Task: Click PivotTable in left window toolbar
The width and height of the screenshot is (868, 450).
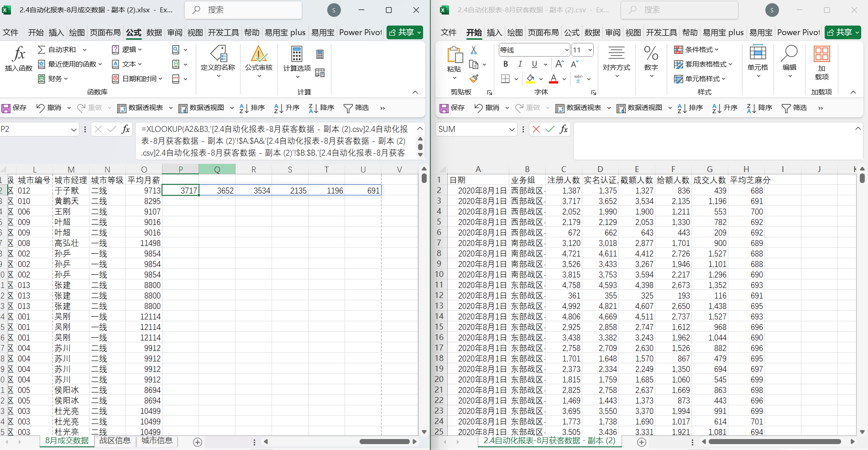Action: click(x=140, y=108)
